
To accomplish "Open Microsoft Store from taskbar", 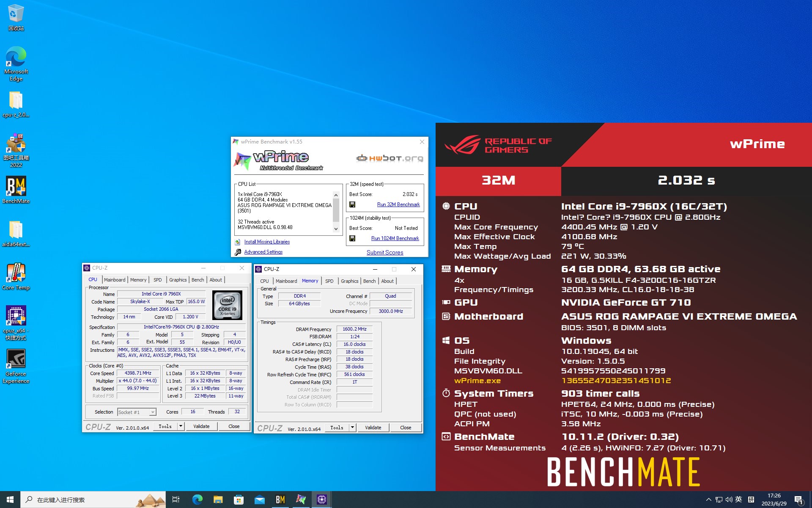I will (239, 500).
